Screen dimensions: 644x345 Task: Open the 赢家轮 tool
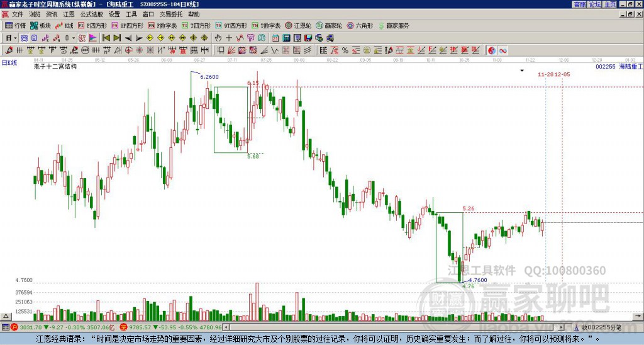(329, 25)
